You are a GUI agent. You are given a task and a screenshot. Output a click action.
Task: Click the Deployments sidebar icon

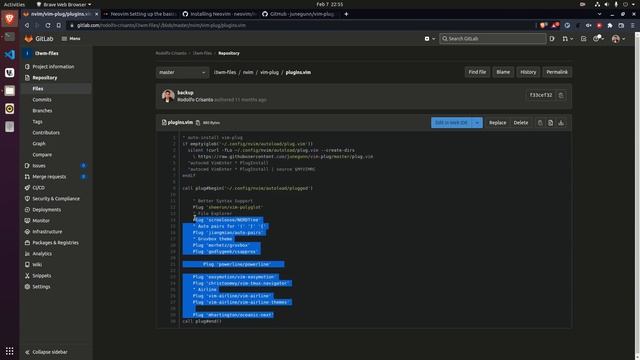[x=27, y=210]
